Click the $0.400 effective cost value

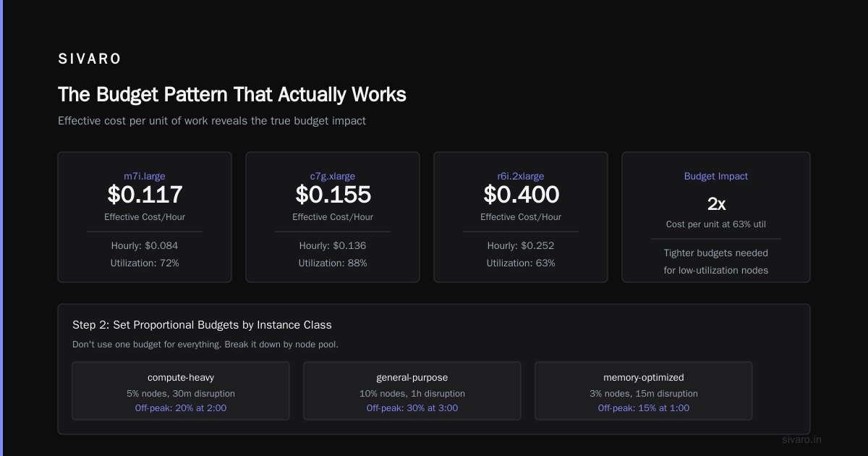pos(521,195)
